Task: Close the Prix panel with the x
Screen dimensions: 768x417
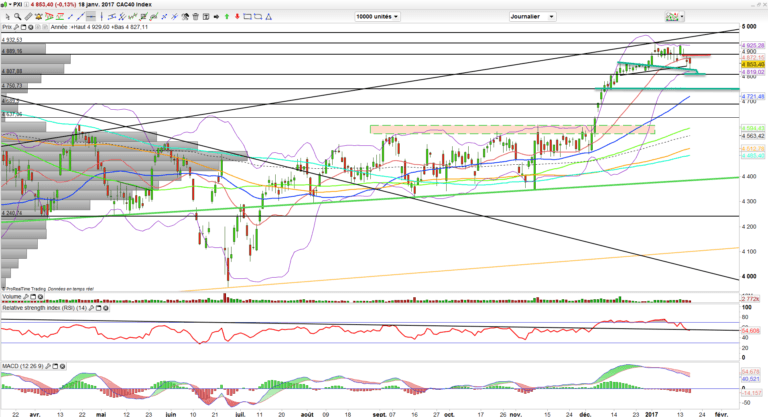Action: click(29, 29)
